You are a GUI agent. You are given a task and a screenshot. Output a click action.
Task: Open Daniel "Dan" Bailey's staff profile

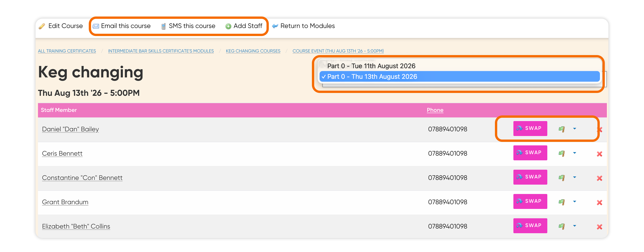click(70, 129)
